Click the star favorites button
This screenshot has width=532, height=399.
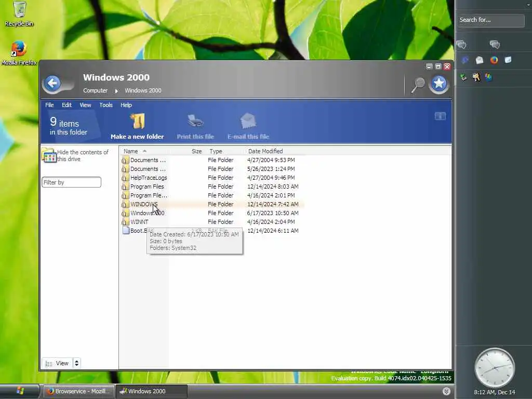[438, 84]
